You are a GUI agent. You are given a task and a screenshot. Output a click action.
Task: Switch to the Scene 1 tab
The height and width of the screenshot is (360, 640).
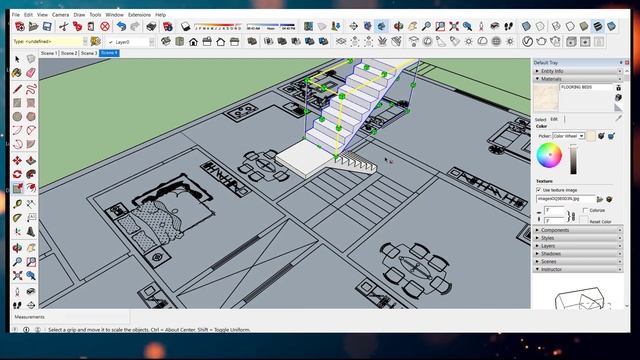(x=49, y=53)
